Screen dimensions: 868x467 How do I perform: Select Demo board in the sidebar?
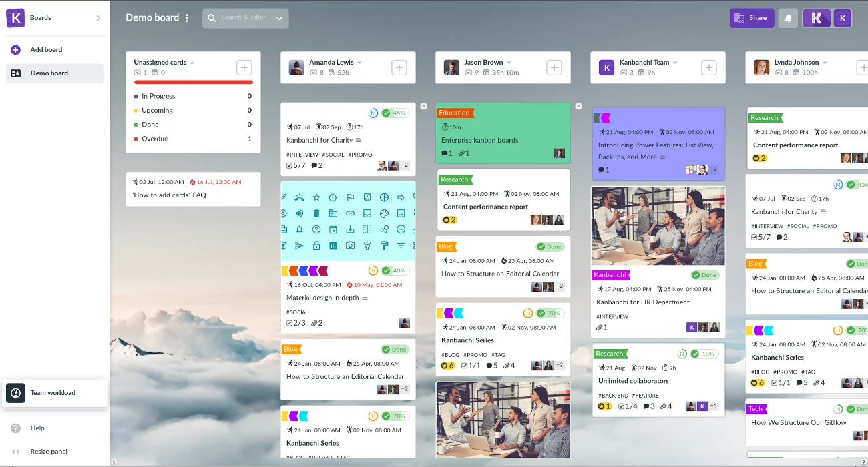[x=55, y=73]
